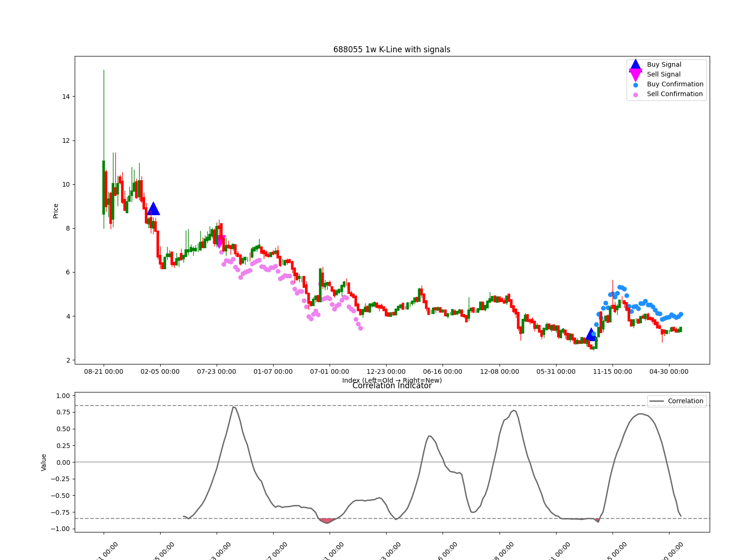
Task: Click the Sell Signal magenta triangle in legend
Action: tap(635, 75)
